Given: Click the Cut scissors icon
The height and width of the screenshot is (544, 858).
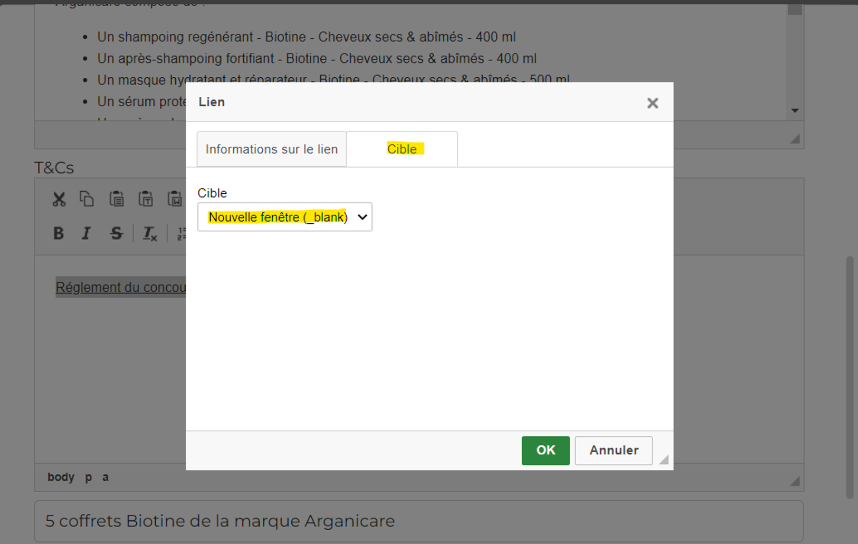Looking at the screenshot, I should click(x=59, y=199).
